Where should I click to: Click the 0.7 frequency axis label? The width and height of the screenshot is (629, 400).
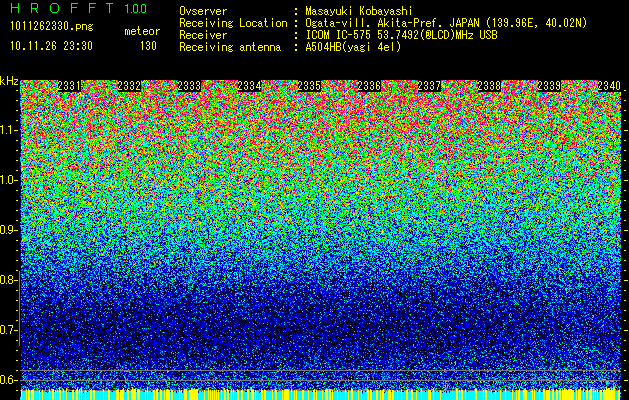(x=8, y=330)
